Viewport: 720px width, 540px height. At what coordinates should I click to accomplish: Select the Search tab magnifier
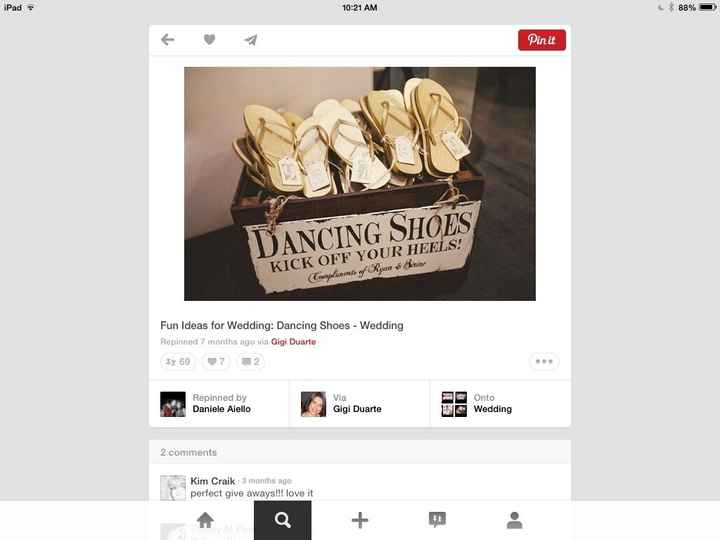(282, 520)
